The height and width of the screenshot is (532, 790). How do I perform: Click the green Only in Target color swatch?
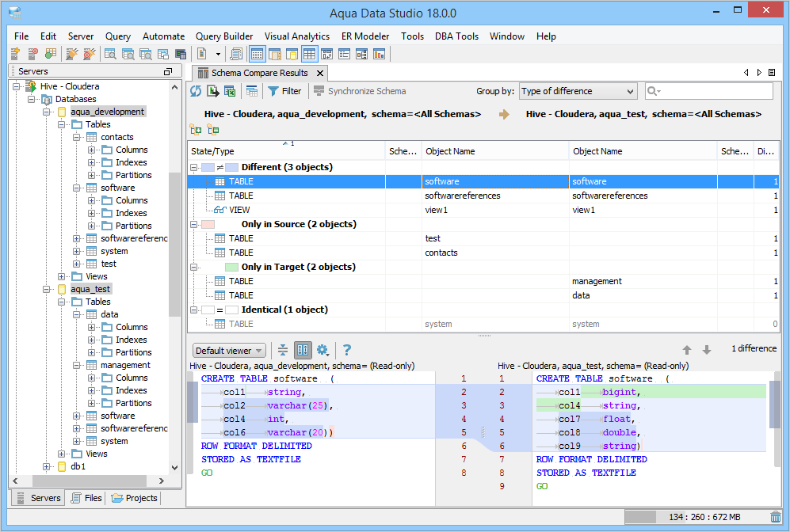coord(231,268)
